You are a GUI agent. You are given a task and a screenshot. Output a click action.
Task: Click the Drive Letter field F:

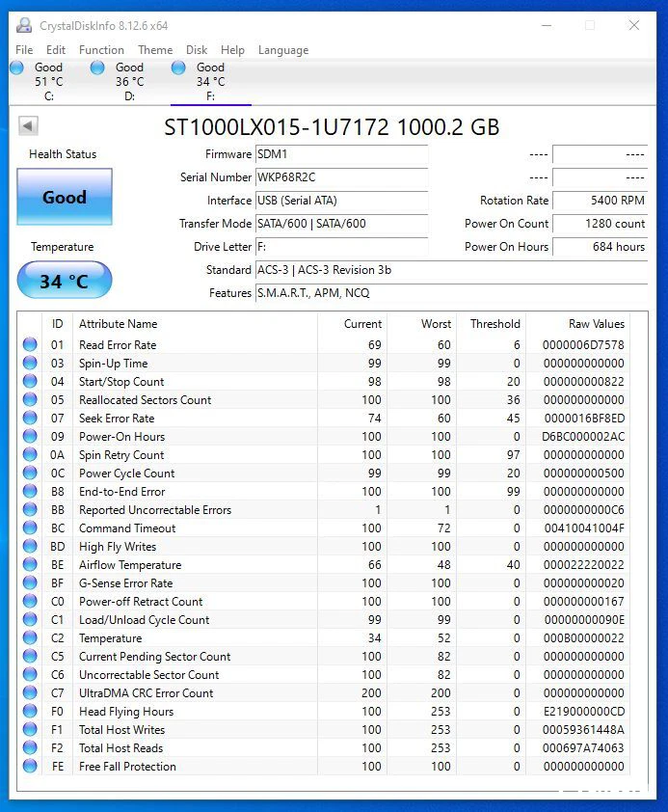[341, 247]
